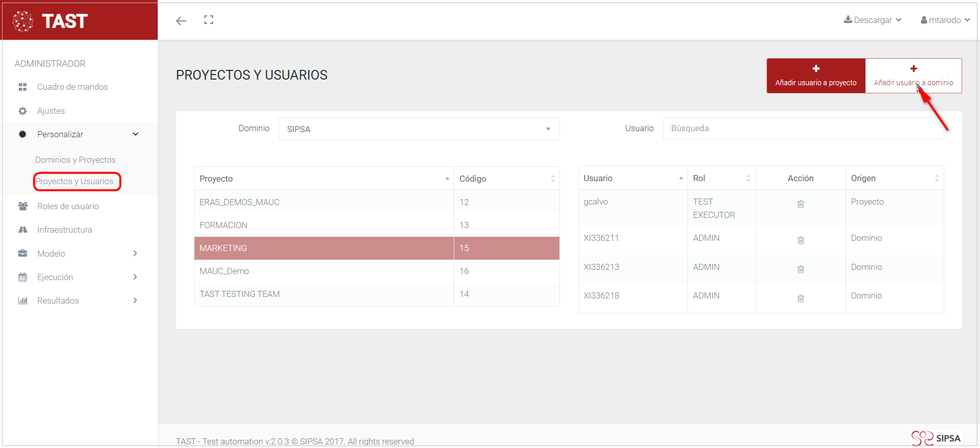Image resolution: width=980 pixels, height=448 pixels.
Task: Open the Dominio SIPSA dropdown
Action: tap(419, 129)
